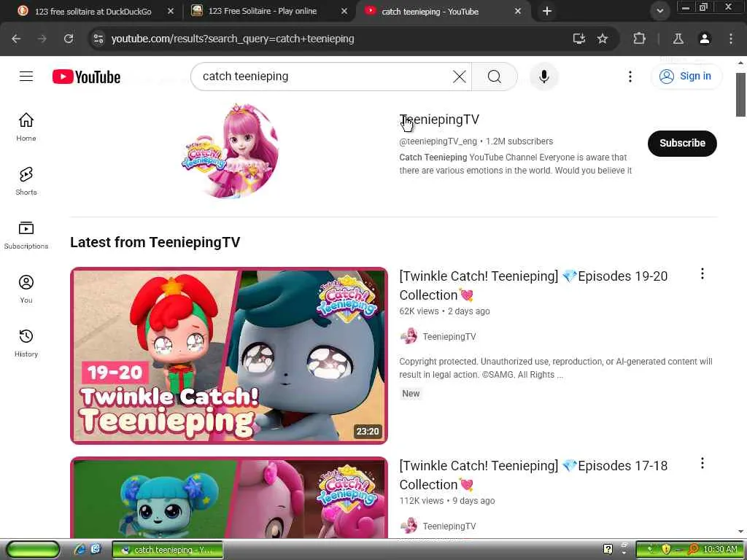Click the install app icon in address bar
Screen dimensions: 747x560
(578, 39)
